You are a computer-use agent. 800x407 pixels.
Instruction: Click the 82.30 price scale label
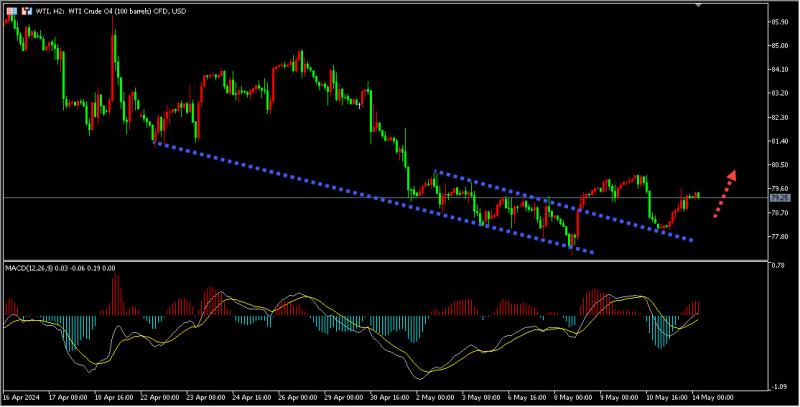781,117
